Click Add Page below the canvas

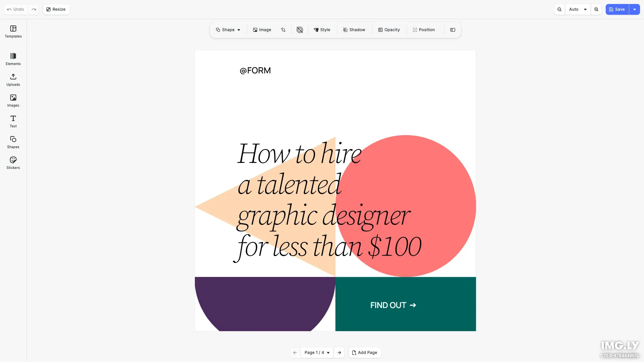365,352
